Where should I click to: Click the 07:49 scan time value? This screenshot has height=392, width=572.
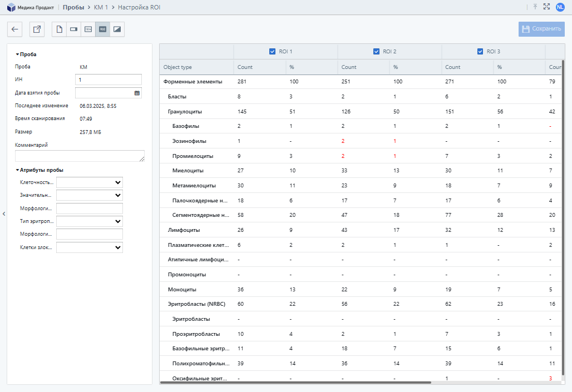tap(86, 119)
